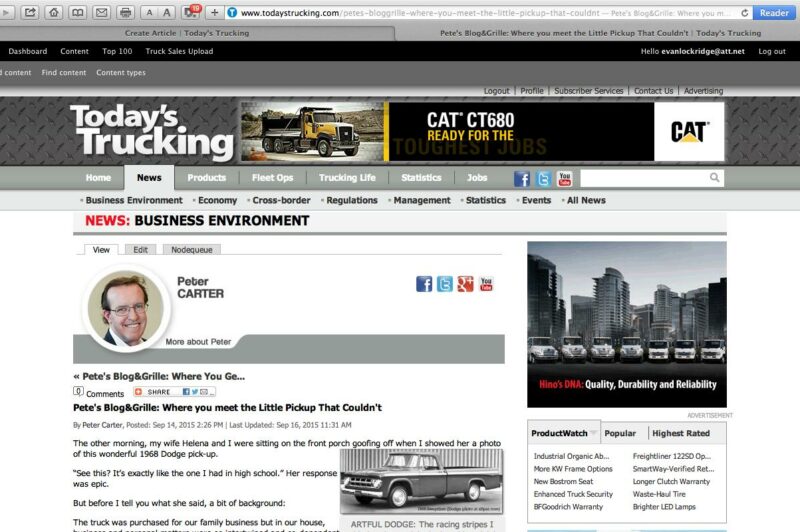Viewport: 800px width, 532px height.
Task: Click the Hino's DNA advertisement image
Action: click(x=627, y=324)
